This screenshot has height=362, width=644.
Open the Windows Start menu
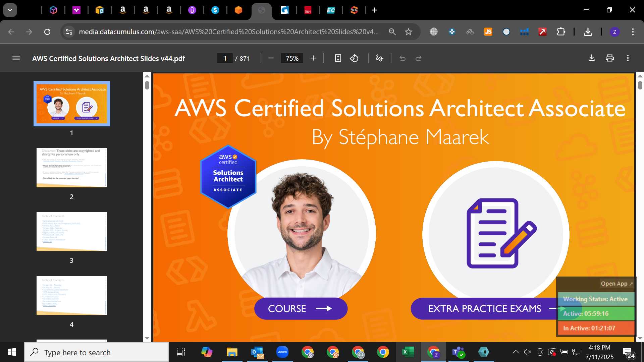point(12,352)
